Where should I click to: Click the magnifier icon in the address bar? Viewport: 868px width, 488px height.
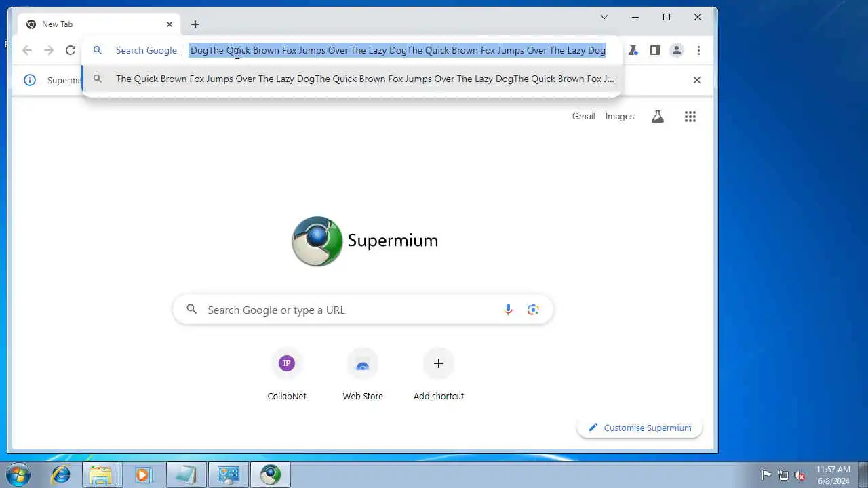tap(98, 50)
